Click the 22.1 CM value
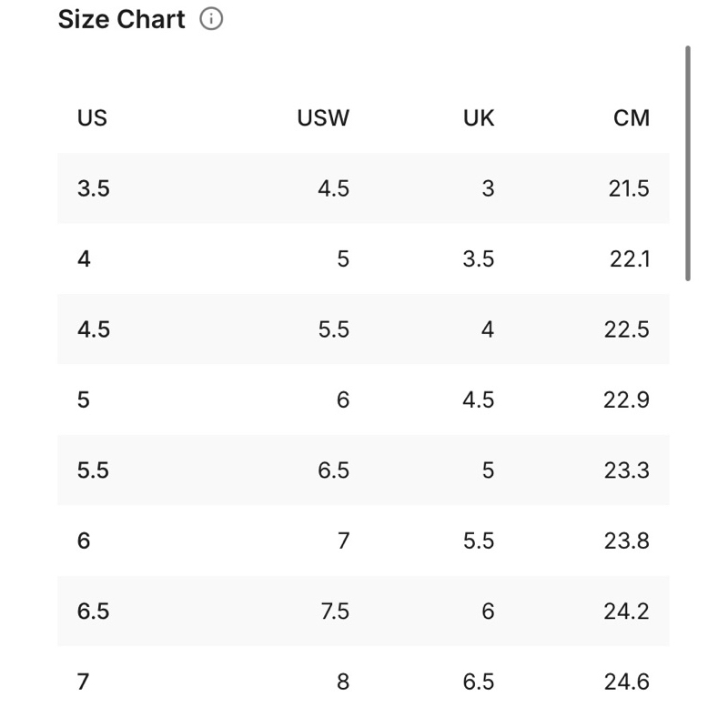728x728 pixels. pyautogui.click(x=630, y=259)
